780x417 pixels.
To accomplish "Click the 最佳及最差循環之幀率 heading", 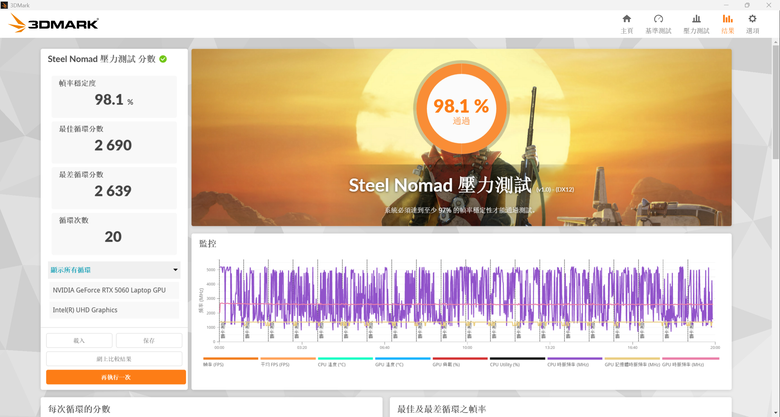I will pyautogui.click(x=442, y=410).
